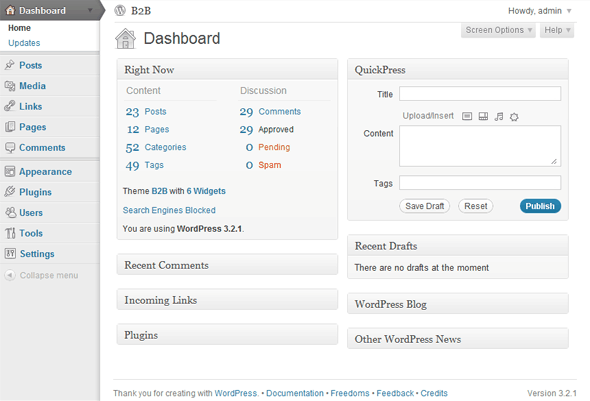Click the Appearance icon in sidebar
The width and height of the screenshot is (590, 401).
point(10,172)
